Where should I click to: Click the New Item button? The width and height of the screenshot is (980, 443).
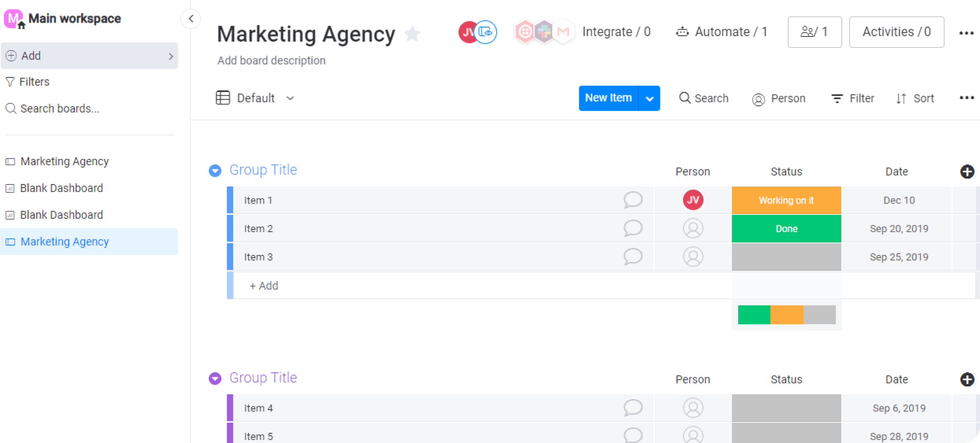(x=608, y=98)
